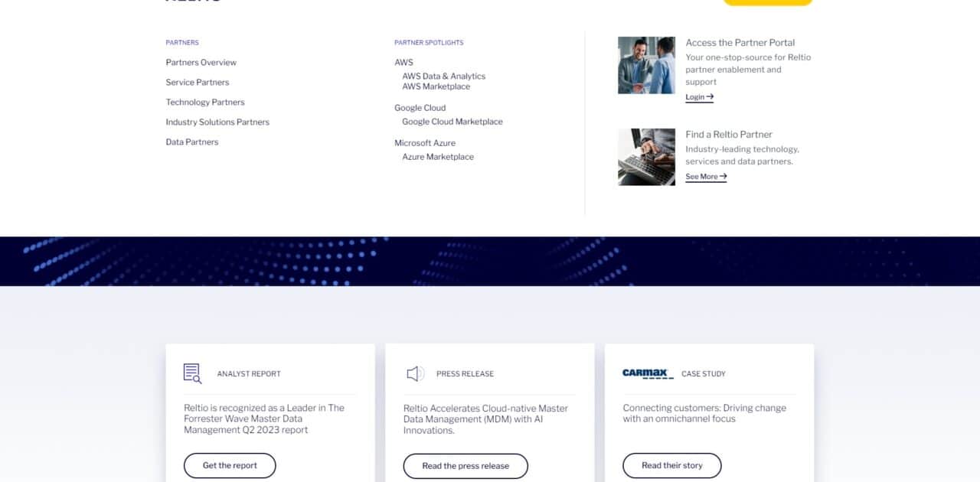Click Read their story button
980x482 pixels.
(671, 466)
